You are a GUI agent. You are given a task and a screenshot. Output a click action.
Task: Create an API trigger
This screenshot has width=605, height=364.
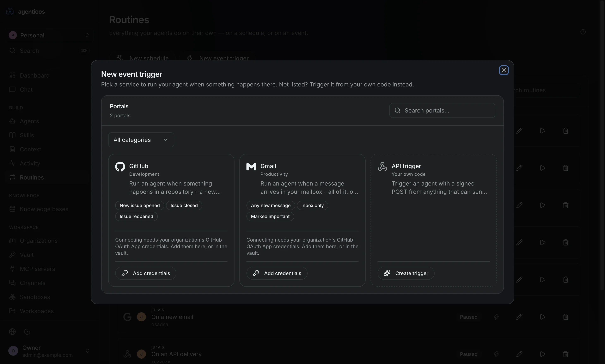tap(406, 273)
